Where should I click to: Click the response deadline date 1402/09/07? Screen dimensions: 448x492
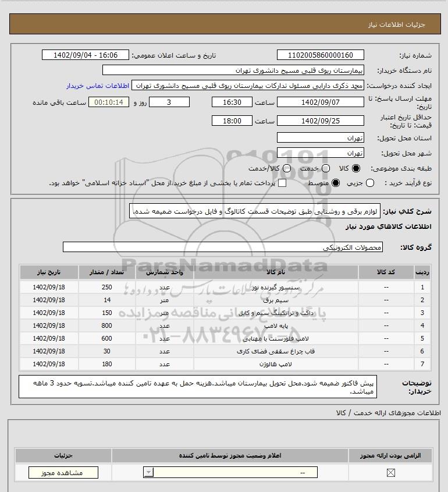point(321,102)
